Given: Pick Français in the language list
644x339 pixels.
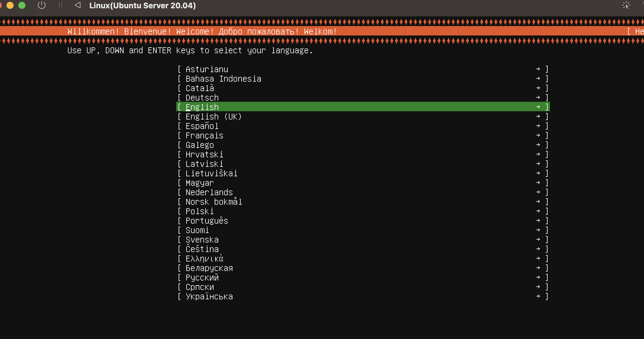Looking at the screenshot, I should tap(205, 135).
